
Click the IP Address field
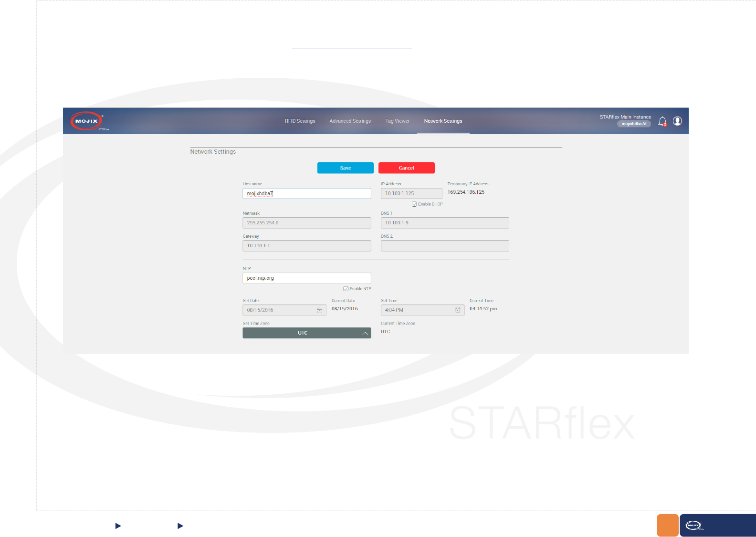pyautogui.click(x=411, y=193)
